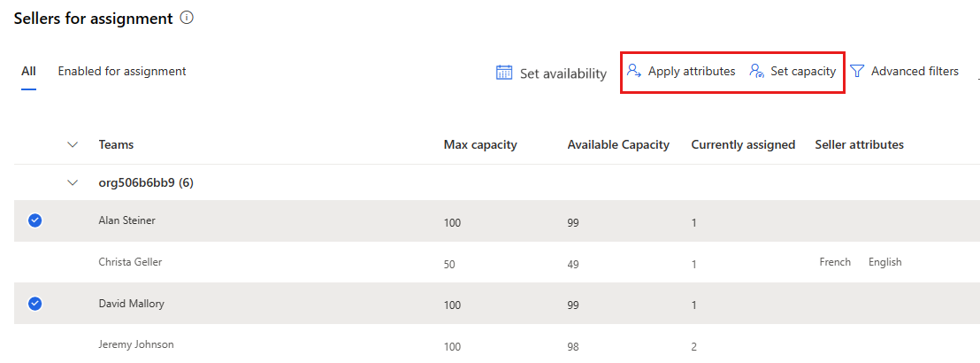Click the Set capacity person icon

(756, 72)
